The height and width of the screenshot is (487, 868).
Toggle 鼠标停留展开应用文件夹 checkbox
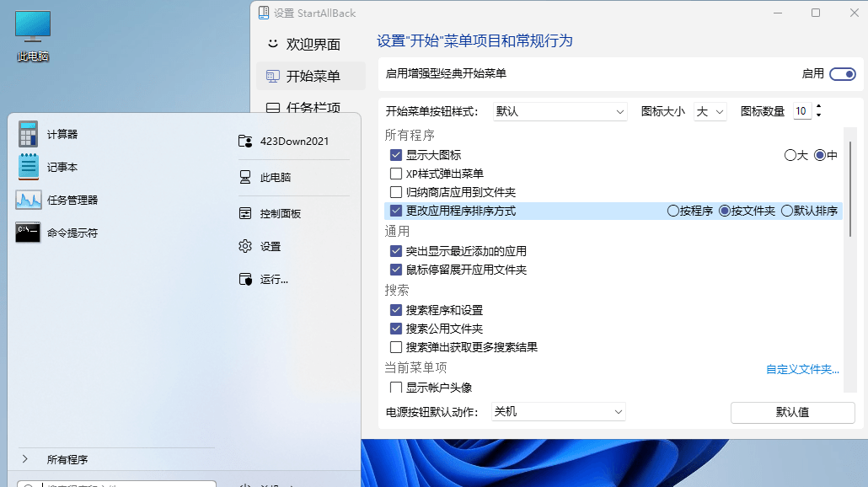396,270
